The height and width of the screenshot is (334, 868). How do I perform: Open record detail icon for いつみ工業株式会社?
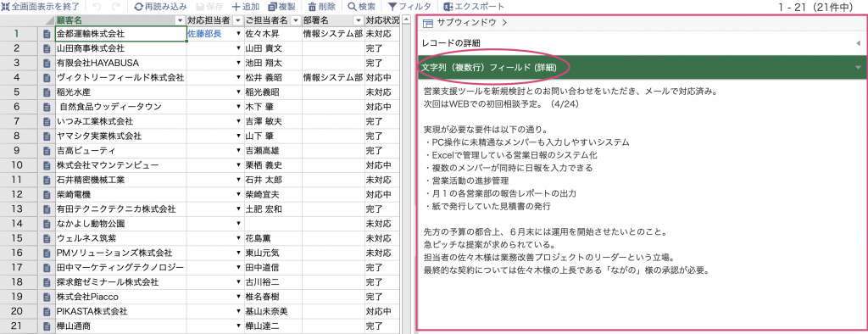pyautogui.click(x=47, y=120)
